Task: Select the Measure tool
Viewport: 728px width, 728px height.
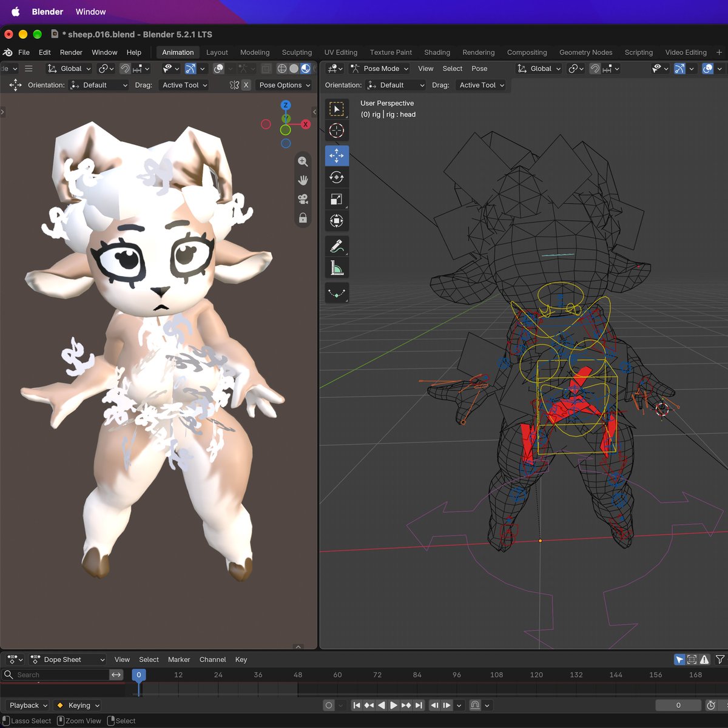Action: (x=337, y=268)
